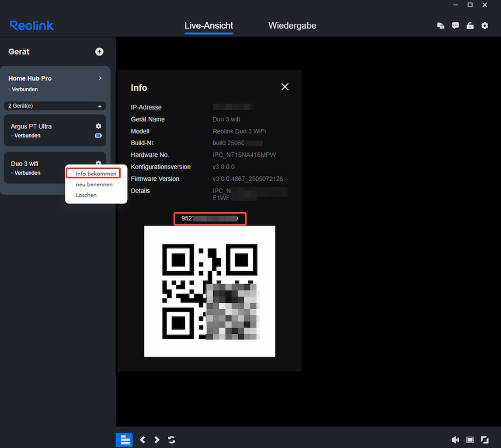501x448 pixels.
Task: Open language translation icon in header
Action: pyautogui.click(x=441, y=26)
